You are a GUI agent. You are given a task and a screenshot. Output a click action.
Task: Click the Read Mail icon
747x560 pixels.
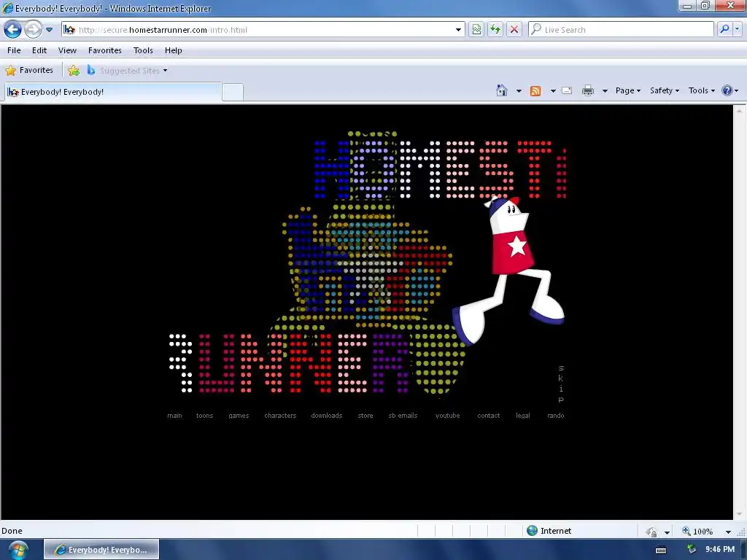click(567, 90)
